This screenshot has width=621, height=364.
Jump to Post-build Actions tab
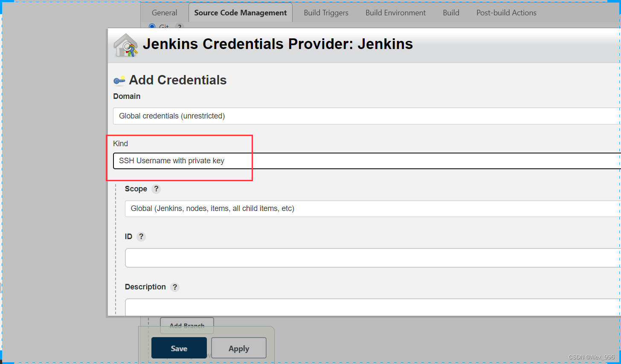(506, 13)
